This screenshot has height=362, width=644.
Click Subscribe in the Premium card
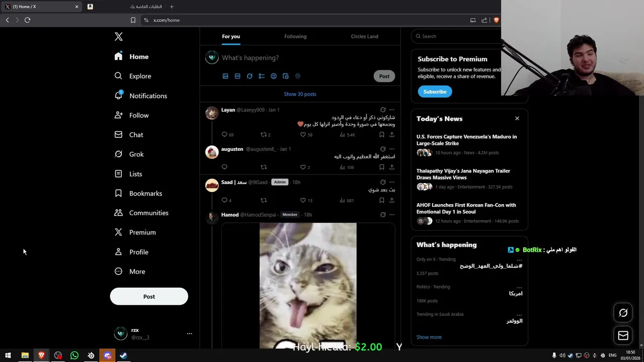435,92
